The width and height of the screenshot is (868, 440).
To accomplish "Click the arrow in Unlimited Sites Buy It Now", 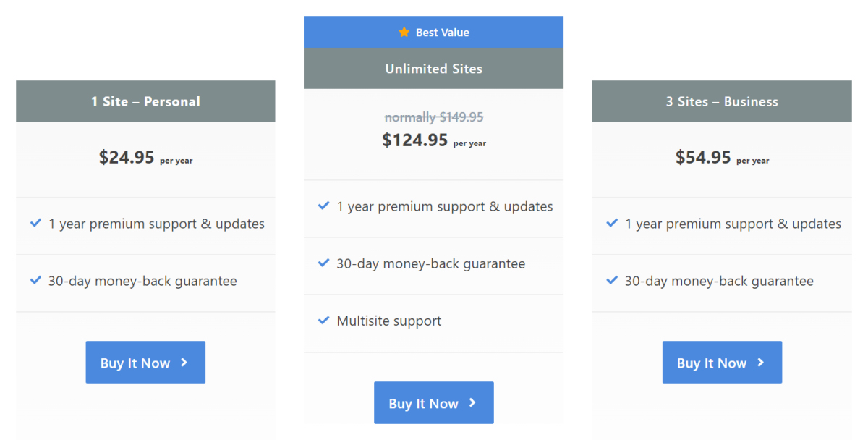I will coord(474,403).
